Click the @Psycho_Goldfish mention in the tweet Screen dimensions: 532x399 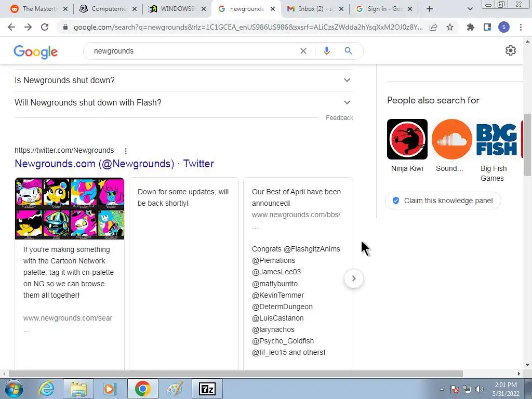tap(283, 341)
